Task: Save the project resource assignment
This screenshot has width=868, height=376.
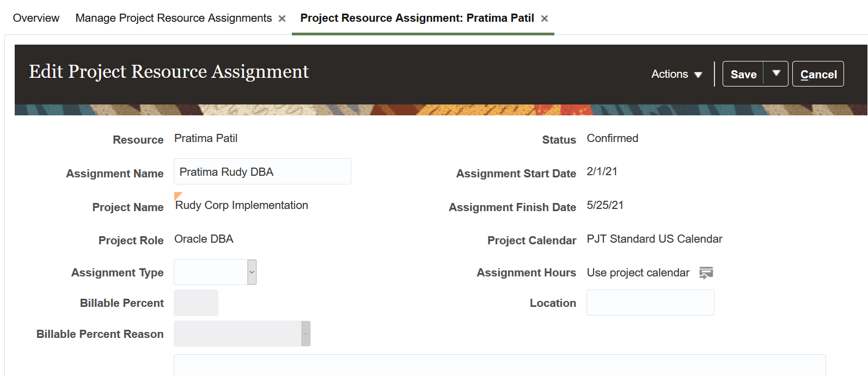Action: (743, 74)
